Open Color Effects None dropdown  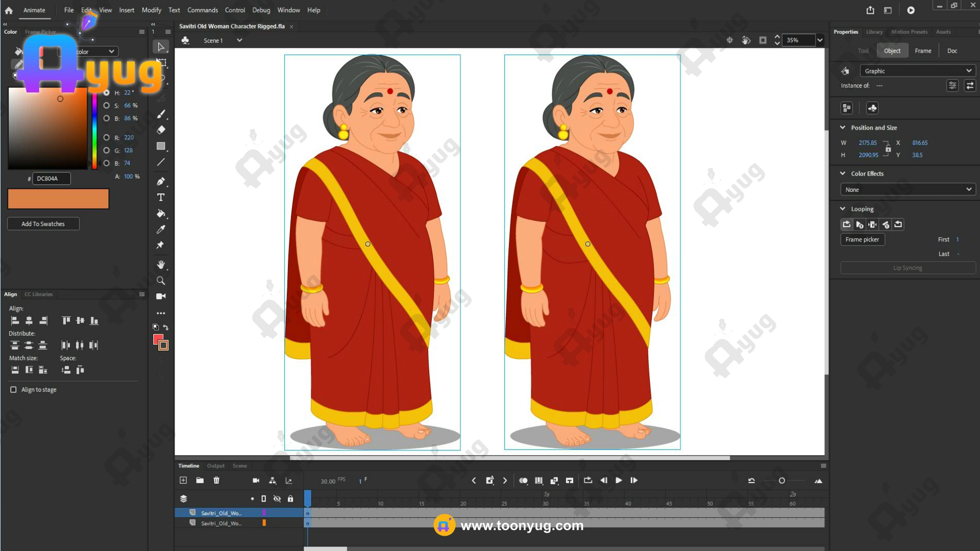tap(908, 190)
